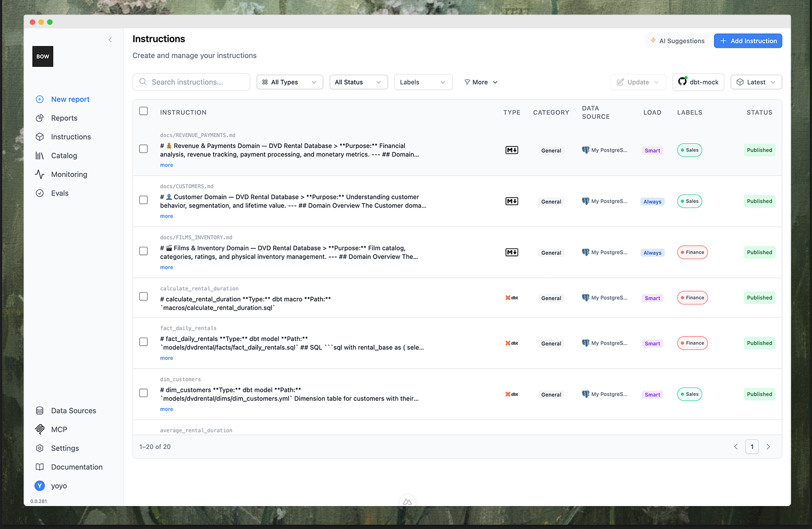Check the calculate_rental_duration row checkbox
The width and height of the screenshot is (812, 529).
[143, 297]
